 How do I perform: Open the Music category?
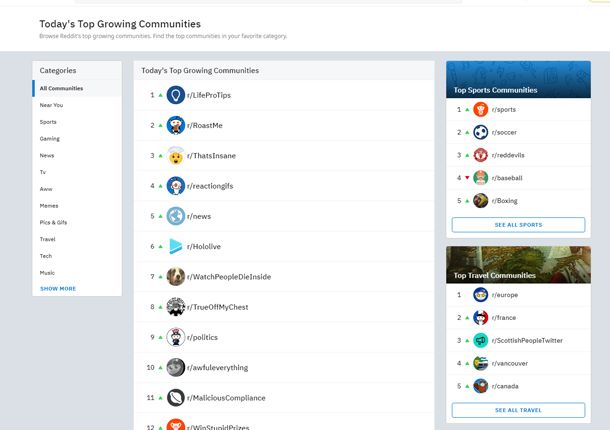[x=77, y=272]
